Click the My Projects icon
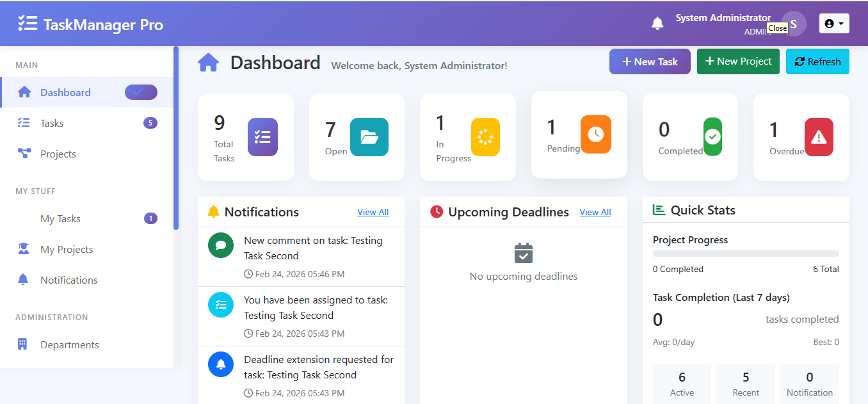868x404 pixels. coord(24,249)
